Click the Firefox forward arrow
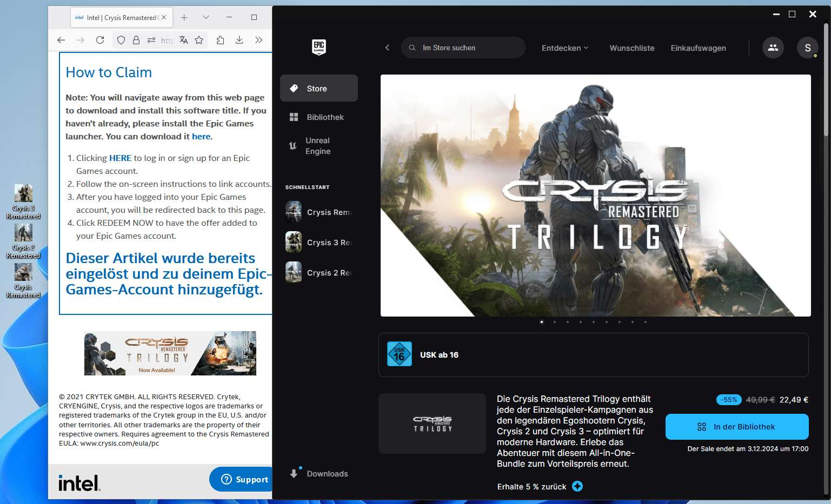 [x=81, y=40]
